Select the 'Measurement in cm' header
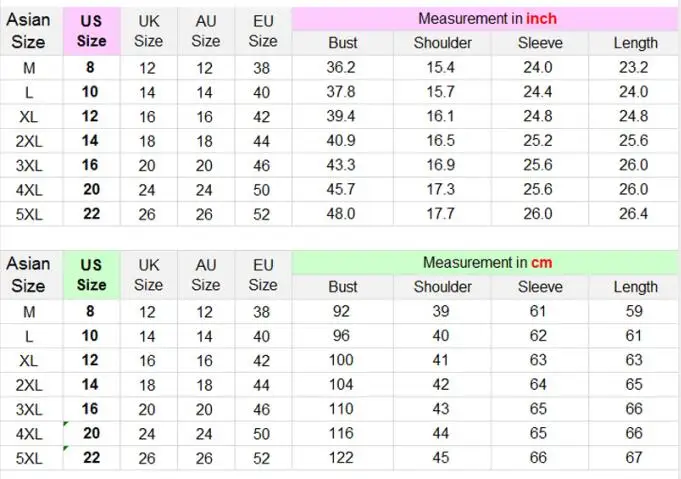The image size is (681, 479). click(487, 263)
